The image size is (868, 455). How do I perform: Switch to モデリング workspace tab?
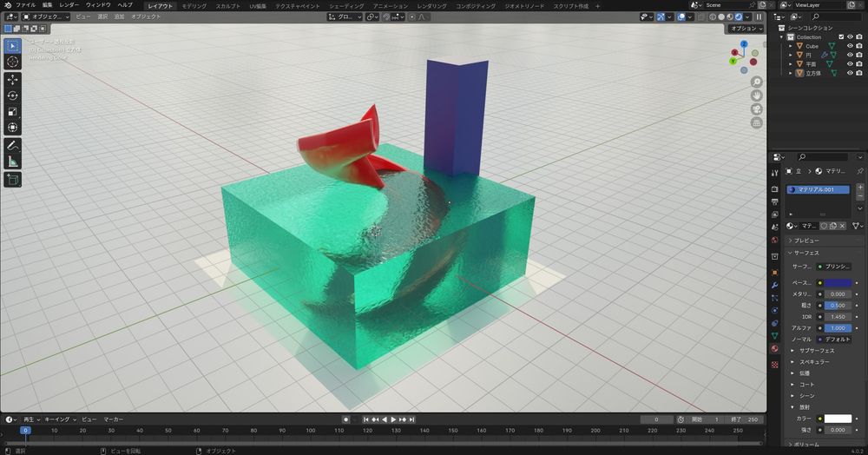[194, 6]
